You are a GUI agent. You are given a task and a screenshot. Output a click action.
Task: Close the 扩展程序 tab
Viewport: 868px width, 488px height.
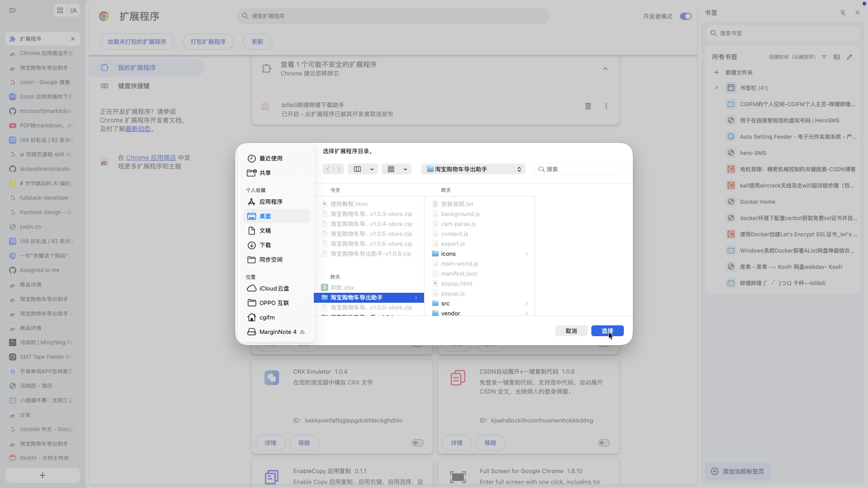[73, 39]
